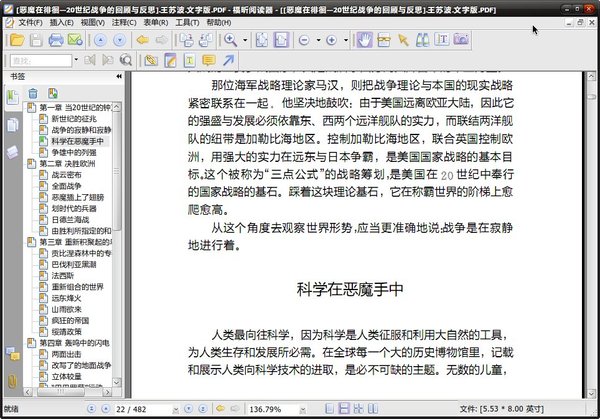The image size is (600, 419).
Task: Click the full search magnifier icon
Action: click(126, 60)
